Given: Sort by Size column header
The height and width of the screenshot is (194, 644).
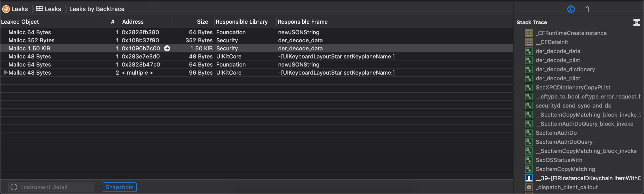Looking at the screenshot, I should click(203, 22).
